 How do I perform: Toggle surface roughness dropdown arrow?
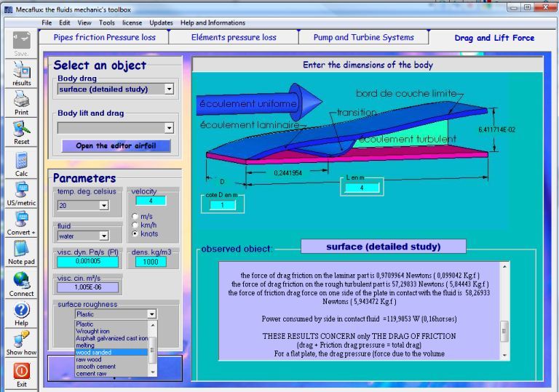(152, 314)
